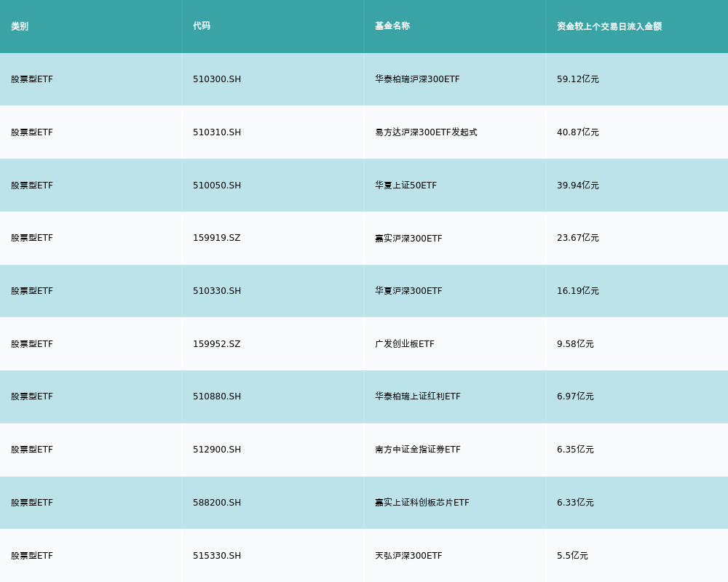Click the amount 6.33亿元
The width and height of the screenshot is (728, 582).
click(x=575, y=503)
